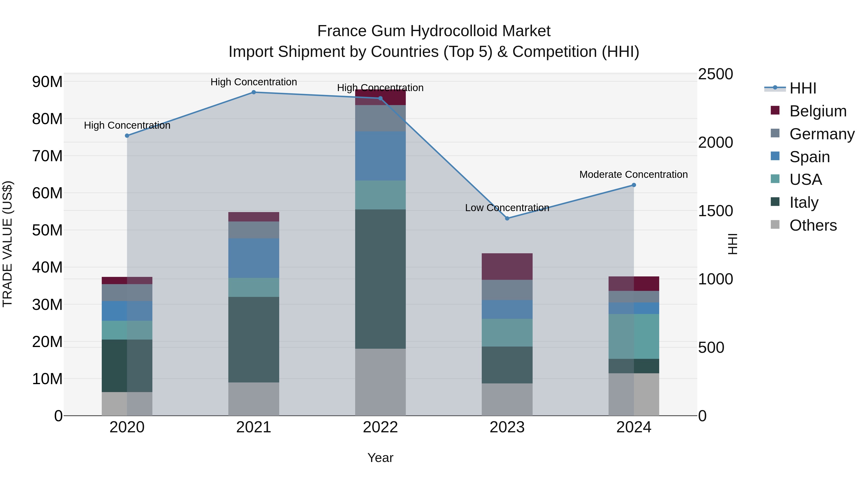Toggle the Italy legend entry

pyautogui.click(x=794, y=202)
